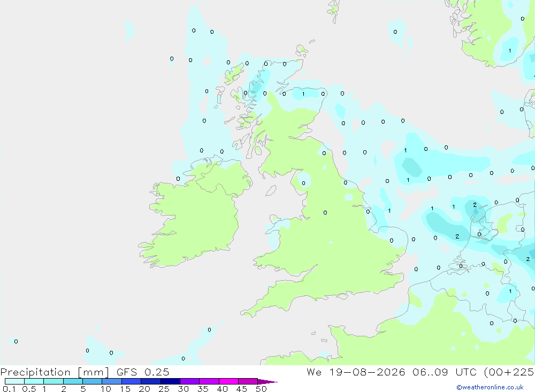Click the legend label '0.5'
535x392 pixels.
[29, 389]
